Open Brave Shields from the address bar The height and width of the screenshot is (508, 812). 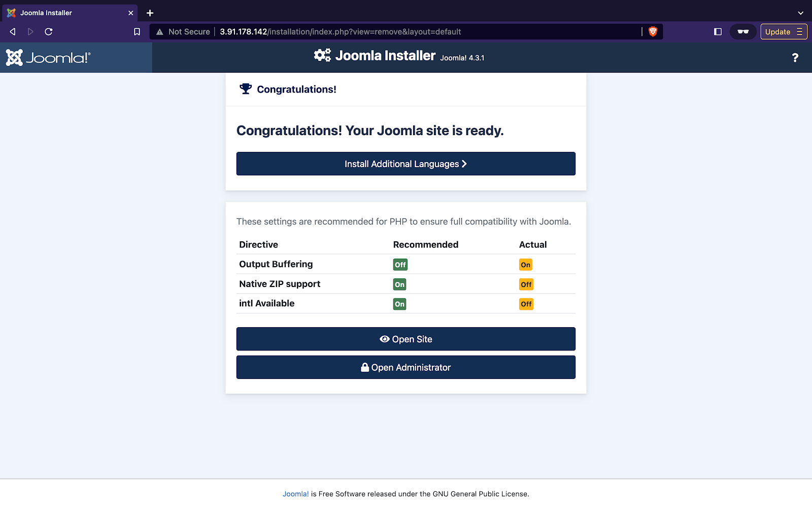click(653, 31)
